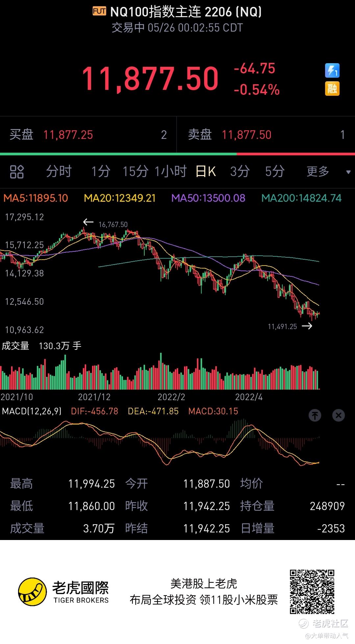The image size is (355, 644).
Task: Tap the orange 融 margin icon
Action: pyautogui.click(x=332, y=89)
